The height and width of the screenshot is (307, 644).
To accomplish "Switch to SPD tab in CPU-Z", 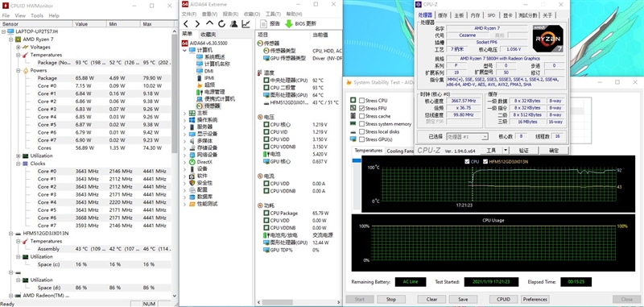I will point(491,15).
